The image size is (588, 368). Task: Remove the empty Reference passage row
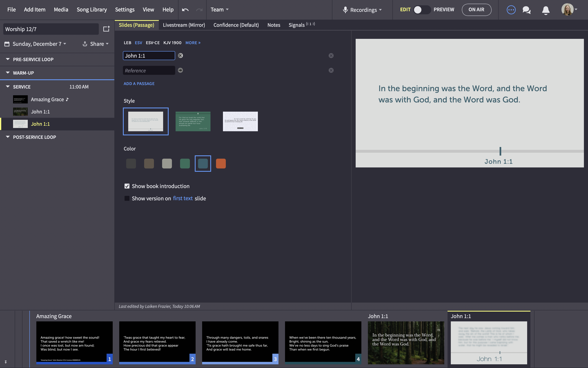[331, 70]
